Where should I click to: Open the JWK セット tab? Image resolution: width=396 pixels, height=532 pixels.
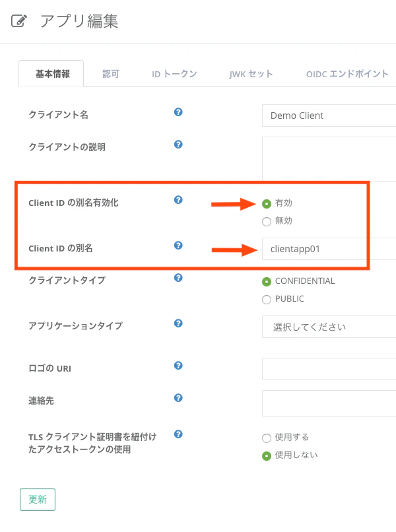click(x=251, y=75)
